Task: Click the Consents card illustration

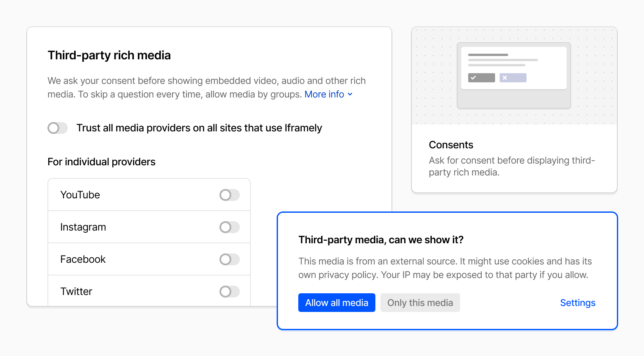Action: pyautogui.click(x=514, y=75)
